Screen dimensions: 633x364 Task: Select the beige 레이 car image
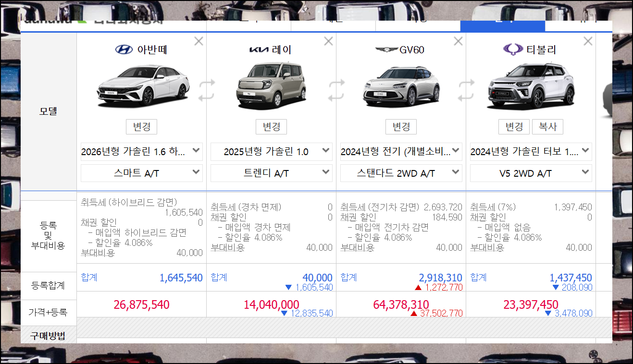pyautogui.click(x=272, y=86)
